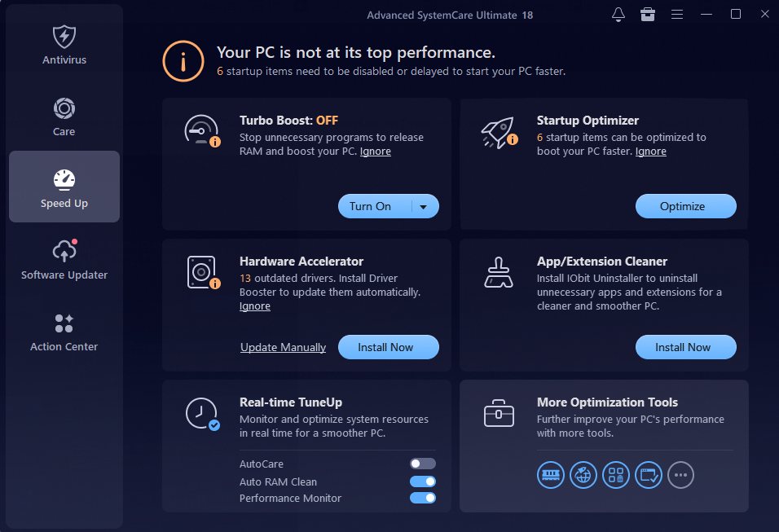Click the Turbo Boost gauge icon
Image resolution: width=779 pixels, height=532 pixels.
[x=202, y=131]
